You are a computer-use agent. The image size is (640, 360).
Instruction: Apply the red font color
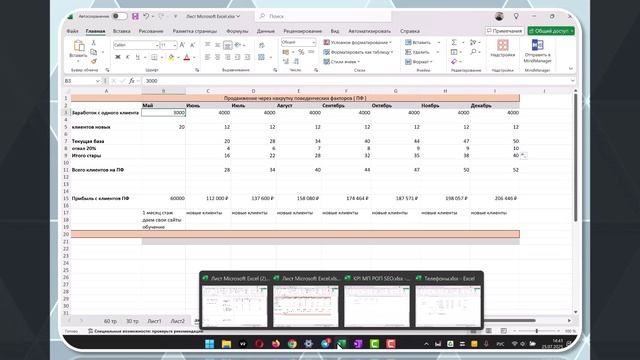(x=187, y=57)
